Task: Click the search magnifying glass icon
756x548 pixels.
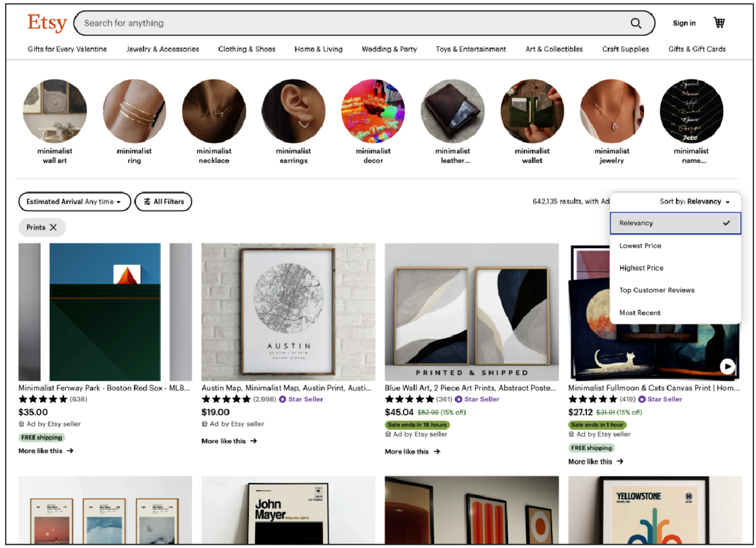Action: [635, 23]
